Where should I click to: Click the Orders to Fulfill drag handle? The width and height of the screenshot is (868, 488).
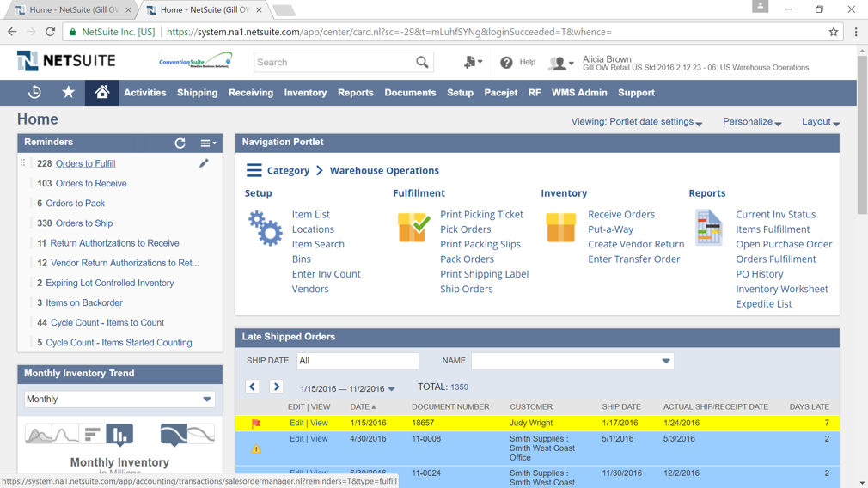pos(22,162)
